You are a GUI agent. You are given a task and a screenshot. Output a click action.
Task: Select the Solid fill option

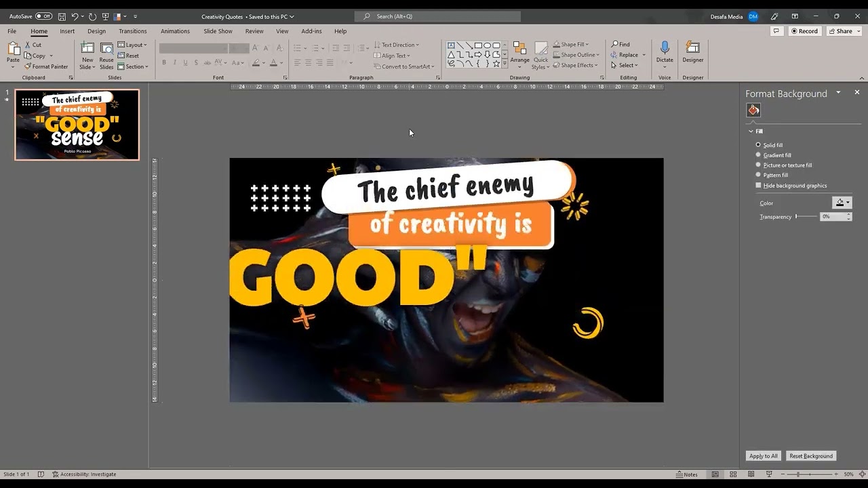coord(769,145)
